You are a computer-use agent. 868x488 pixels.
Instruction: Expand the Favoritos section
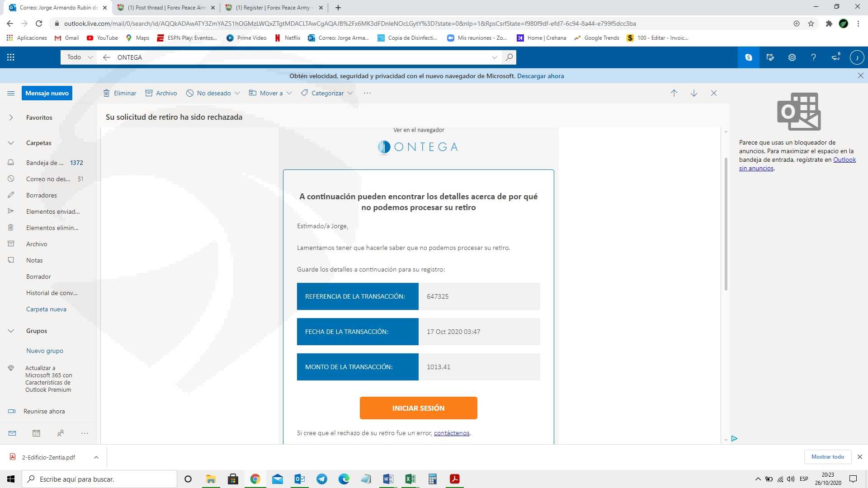click(11, 117)
